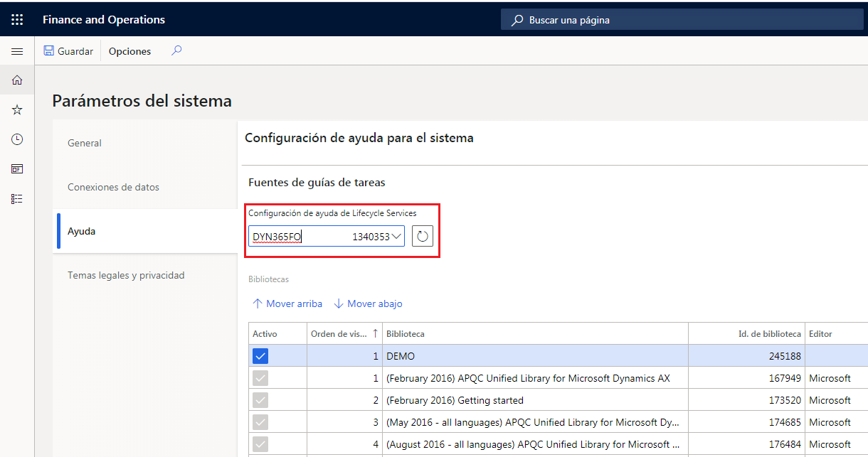This screenshot has width=868, height=457.
Task: Open Workspaces icon in the sidebar
Action: pyautogui.click(x=17, y=169)
